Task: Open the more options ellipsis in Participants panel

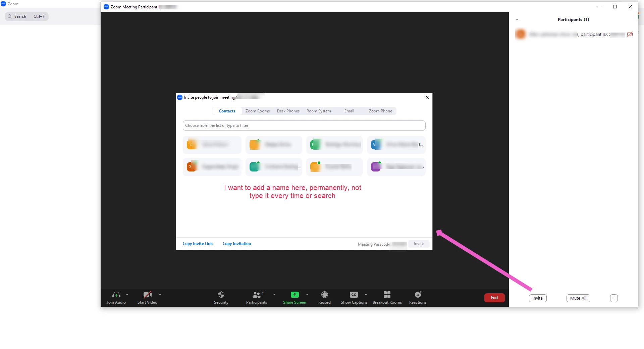Action: click(x=614, y=298)
